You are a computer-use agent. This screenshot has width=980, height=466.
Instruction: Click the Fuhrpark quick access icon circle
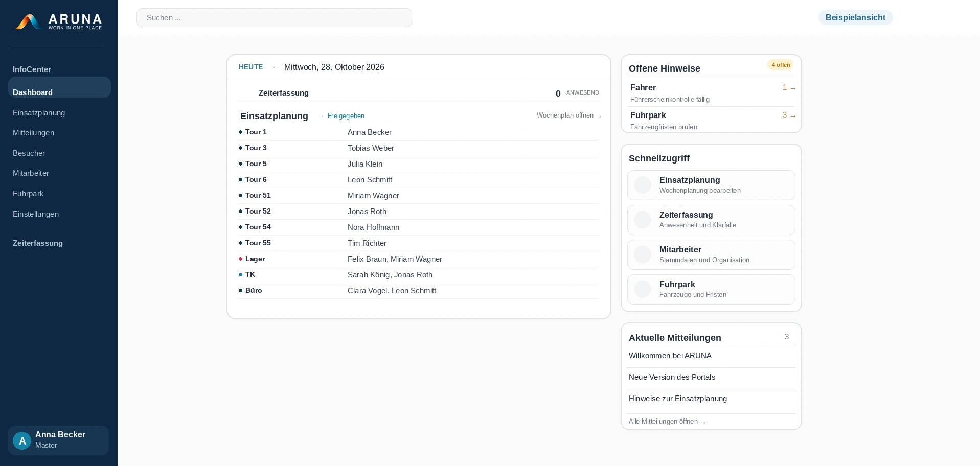643,289
